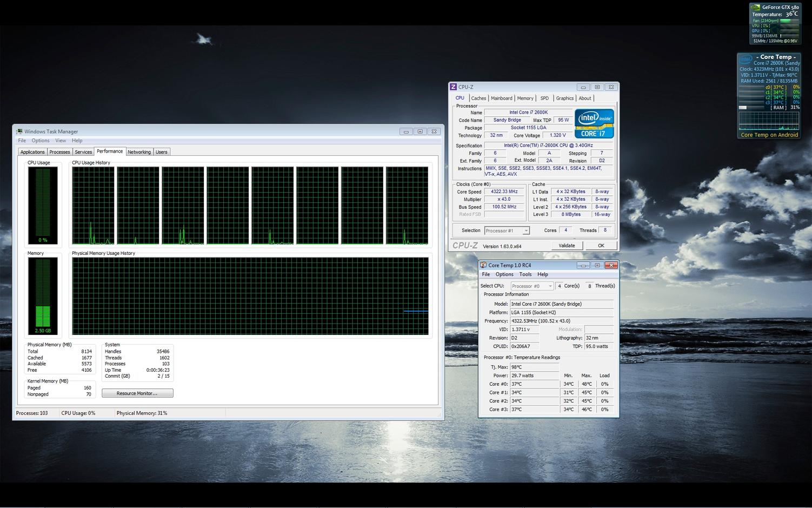812x508 pixels.
Task: Click Frequency field 4322.53MHz in Core Temp
Action: click(x=562, y=321)
